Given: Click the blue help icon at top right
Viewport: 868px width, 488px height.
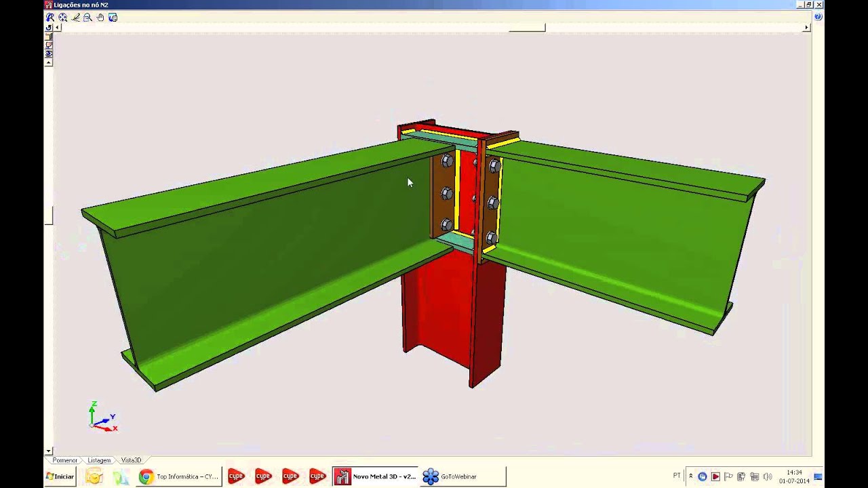Looking at the screenshot, I should [x=818, y=17].
